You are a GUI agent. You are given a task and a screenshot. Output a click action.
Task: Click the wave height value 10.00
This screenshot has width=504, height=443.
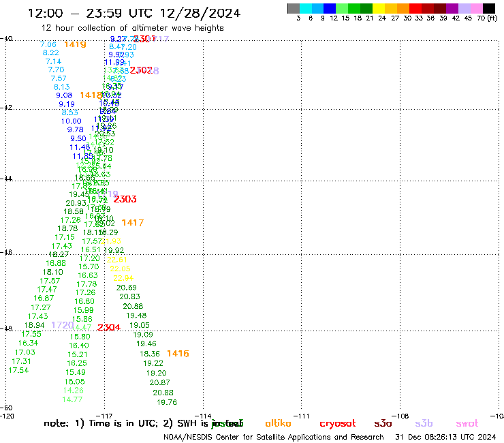point(71,121)
